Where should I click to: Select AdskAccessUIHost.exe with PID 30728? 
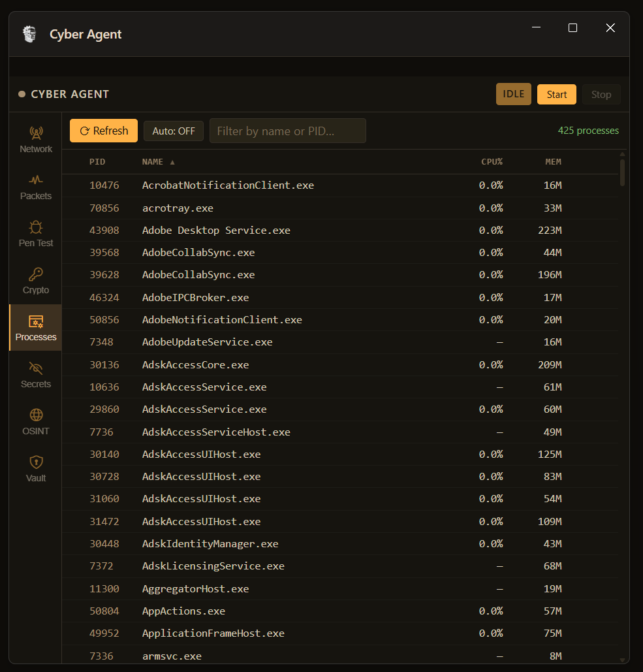pyautogui.click(x=340, y=477)
